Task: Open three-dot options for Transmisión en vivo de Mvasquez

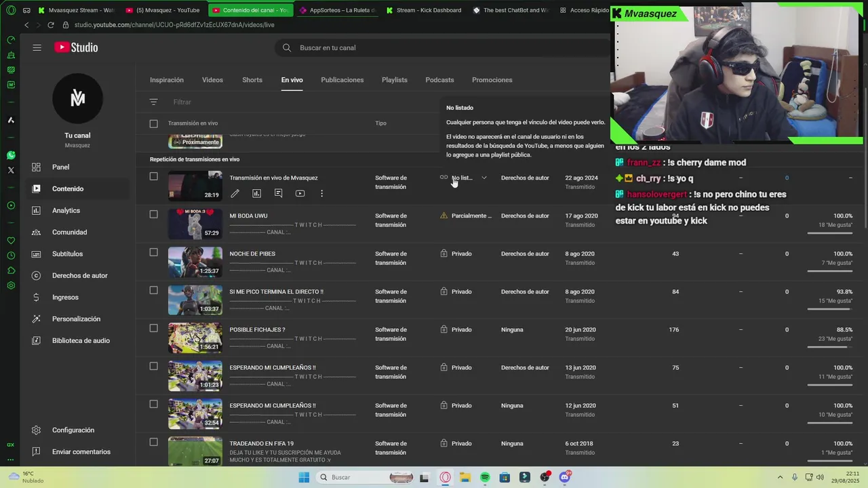Action: click(x=321, y=193)
